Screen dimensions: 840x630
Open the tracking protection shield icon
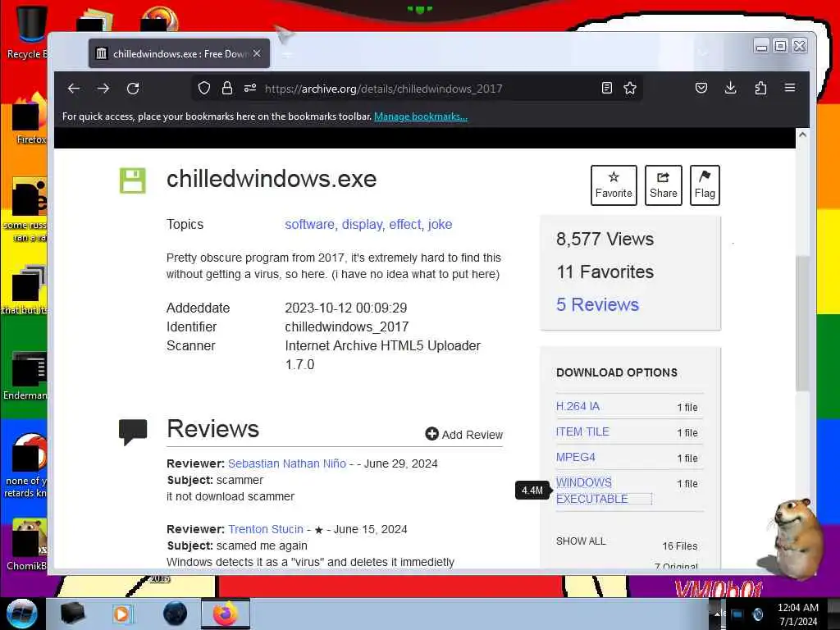click(204, 89)
